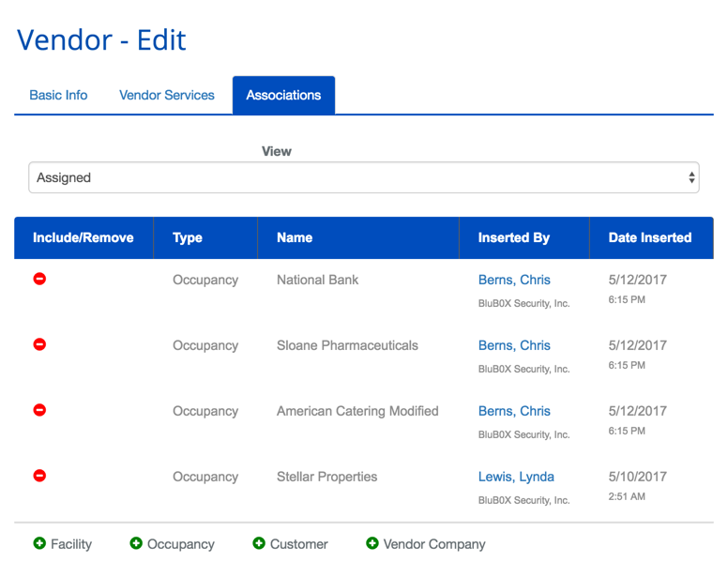
Task: Click the Name column header
Action: pyautogui.click(x=295, y=237)
